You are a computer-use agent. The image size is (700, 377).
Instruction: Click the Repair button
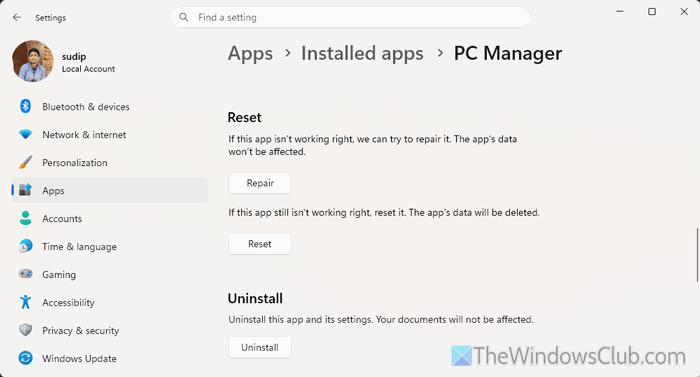click(x=260, y=183)
